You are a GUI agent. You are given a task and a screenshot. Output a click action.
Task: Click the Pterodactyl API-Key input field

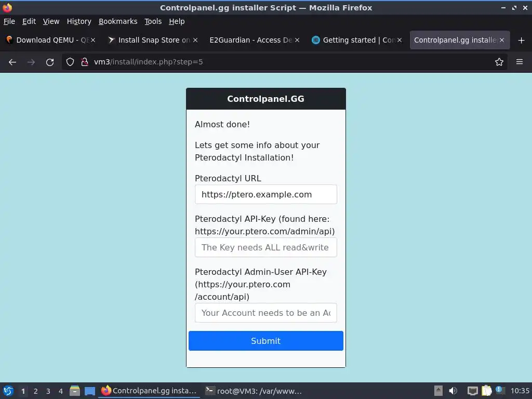click(265, 247)
